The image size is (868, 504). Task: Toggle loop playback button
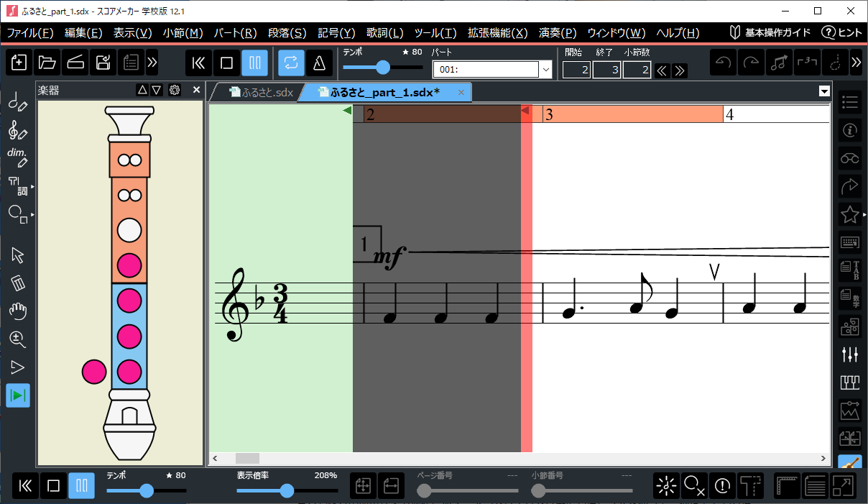(291, 63)
